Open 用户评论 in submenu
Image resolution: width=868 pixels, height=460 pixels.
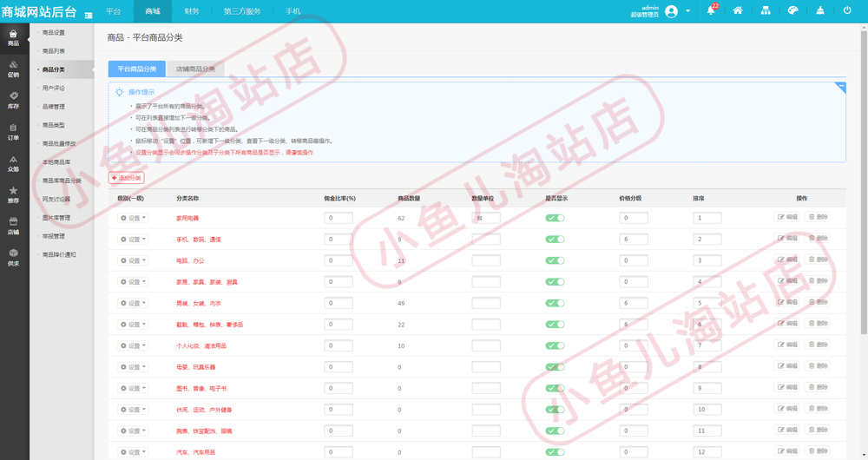point(54,88)
